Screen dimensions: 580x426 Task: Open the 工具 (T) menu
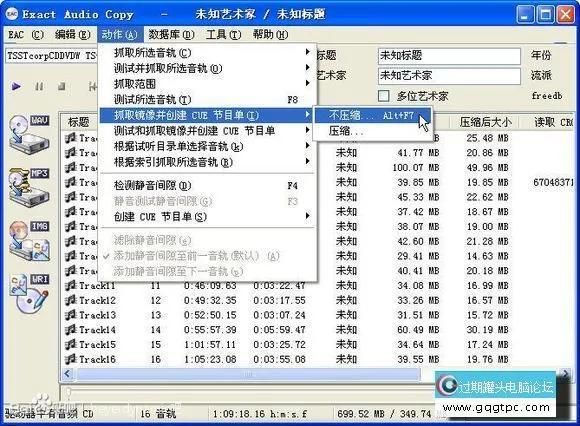click(223, 35)
